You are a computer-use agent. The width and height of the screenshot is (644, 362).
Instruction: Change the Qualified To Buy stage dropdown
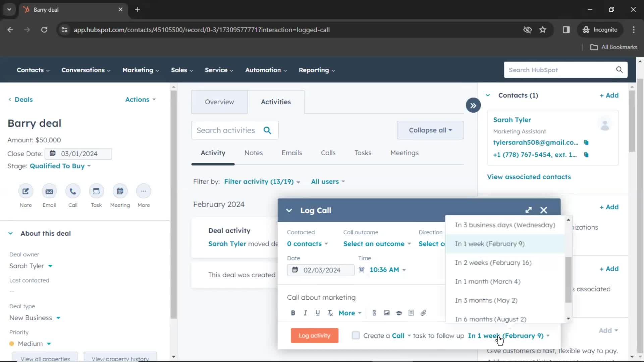(60, 166)
